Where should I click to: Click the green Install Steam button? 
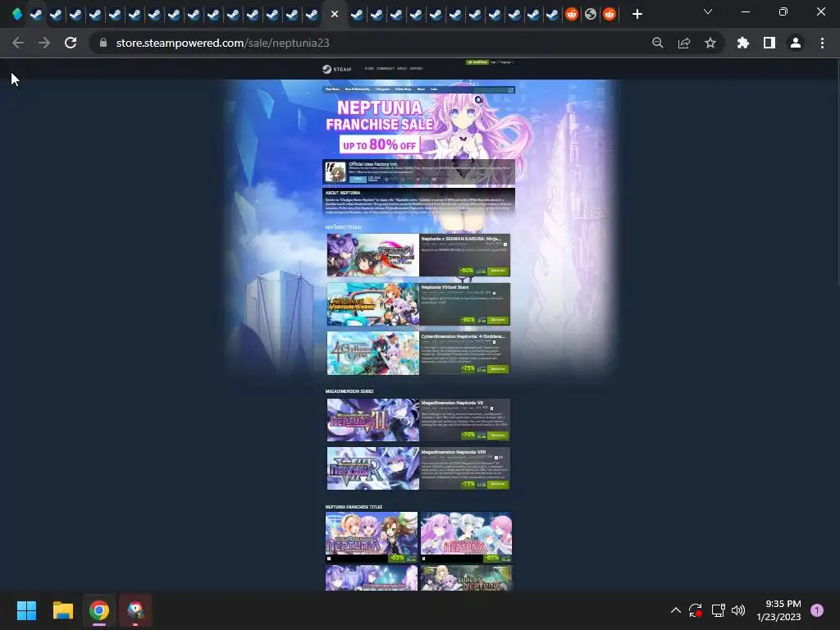477,62
